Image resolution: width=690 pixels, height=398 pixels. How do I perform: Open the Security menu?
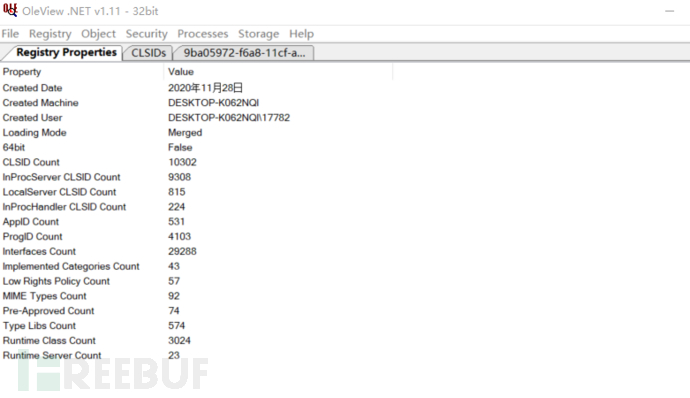click(147, 34)
